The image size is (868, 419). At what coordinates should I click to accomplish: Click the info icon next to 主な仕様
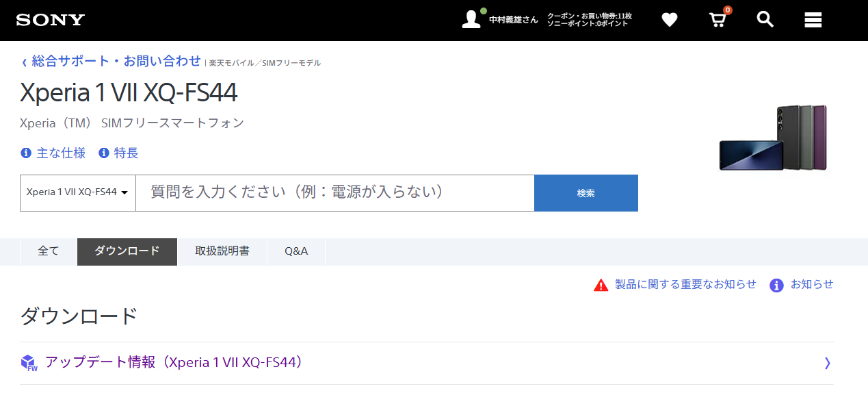point(26,153)
